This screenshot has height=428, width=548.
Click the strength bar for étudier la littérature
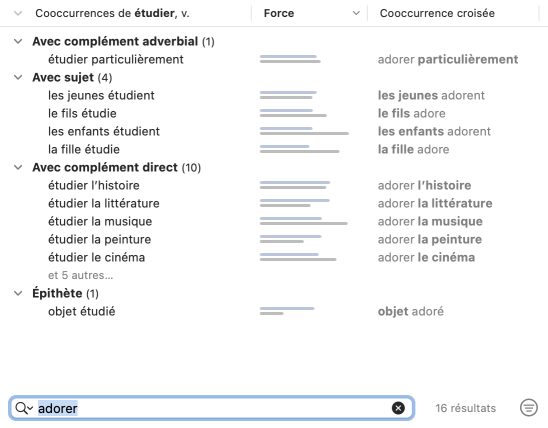pyautogui.click(x=295, y=203)
